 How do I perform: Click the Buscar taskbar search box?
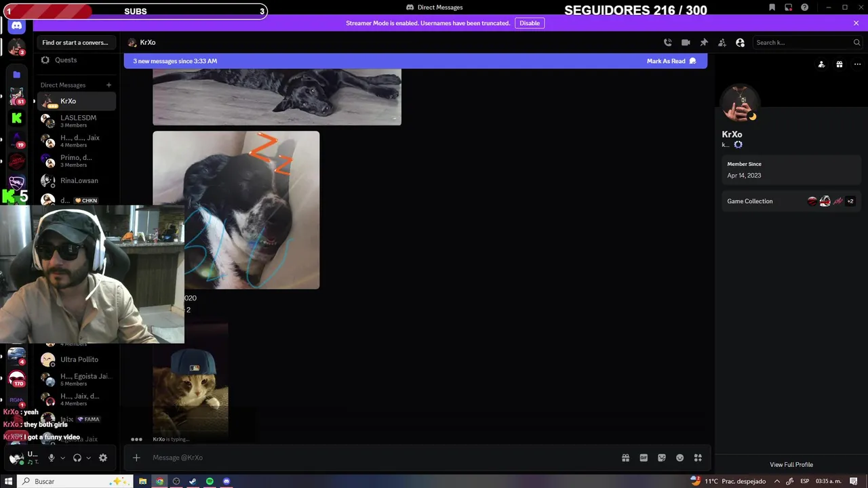coord(75,481)
